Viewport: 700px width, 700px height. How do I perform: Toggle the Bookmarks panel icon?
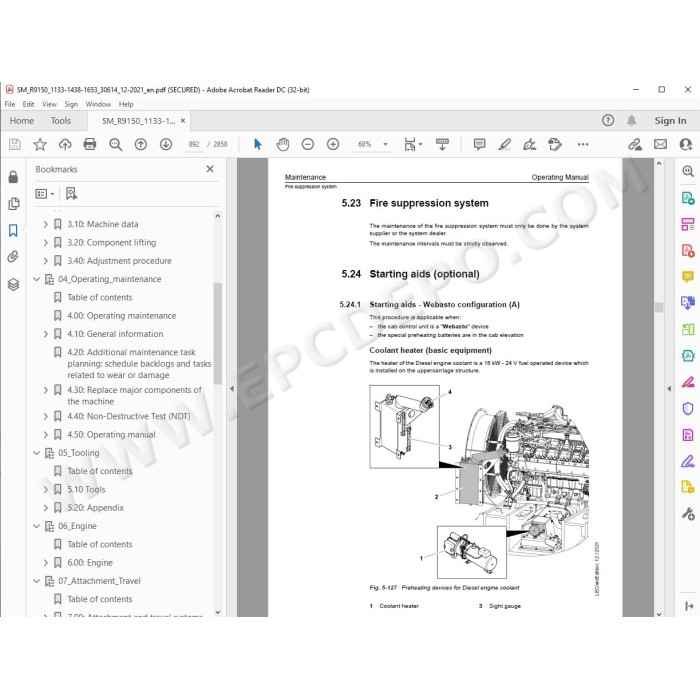(x=13, y=230)
